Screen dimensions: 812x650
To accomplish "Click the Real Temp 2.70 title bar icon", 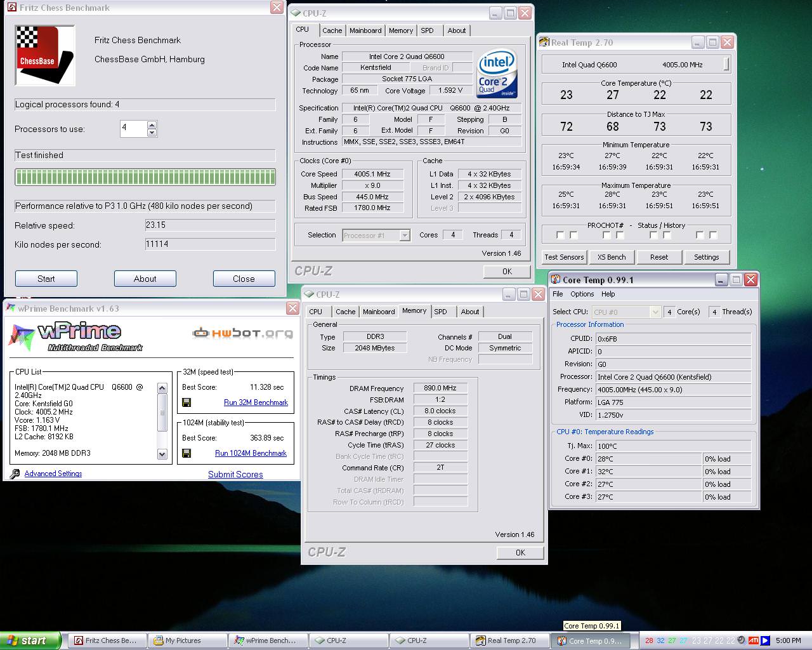I will click(x=544, y=43).
